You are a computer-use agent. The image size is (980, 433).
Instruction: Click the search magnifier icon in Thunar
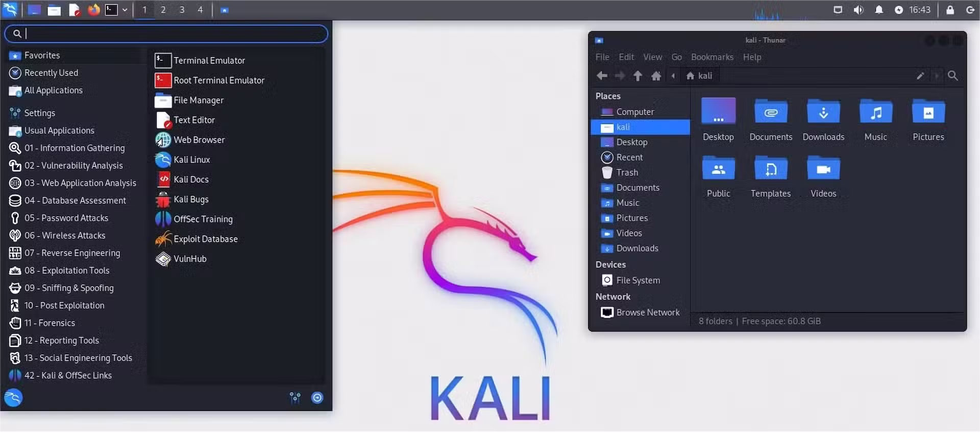pyautogui.click(x=952, y=76)
